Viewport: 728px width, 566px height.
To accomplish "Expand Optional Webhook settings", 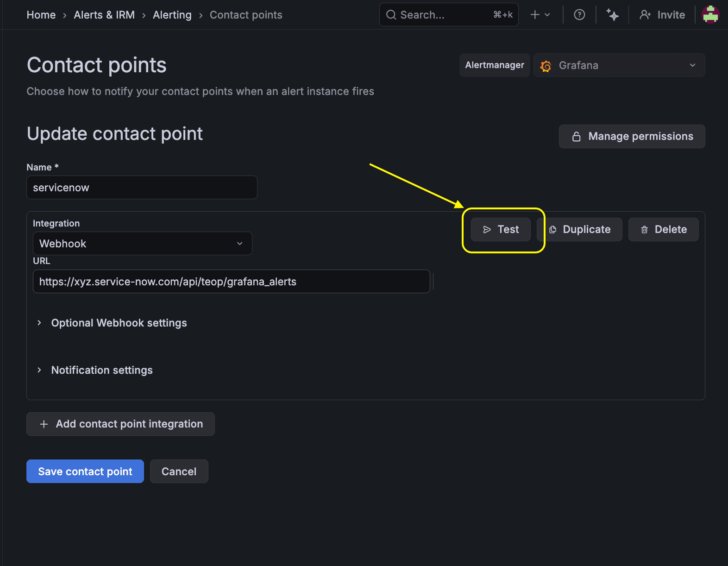I will [112, 323].
